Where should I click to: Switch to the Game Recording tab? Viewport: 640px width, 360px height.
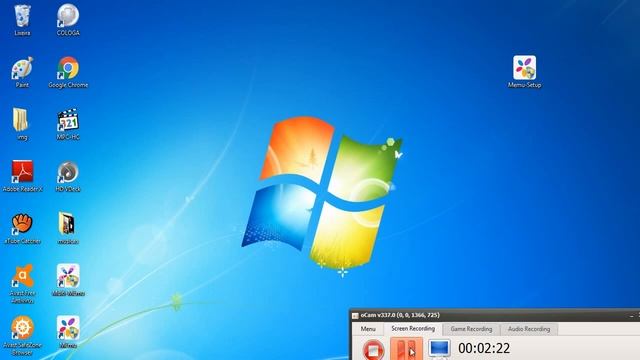[471, 329]
